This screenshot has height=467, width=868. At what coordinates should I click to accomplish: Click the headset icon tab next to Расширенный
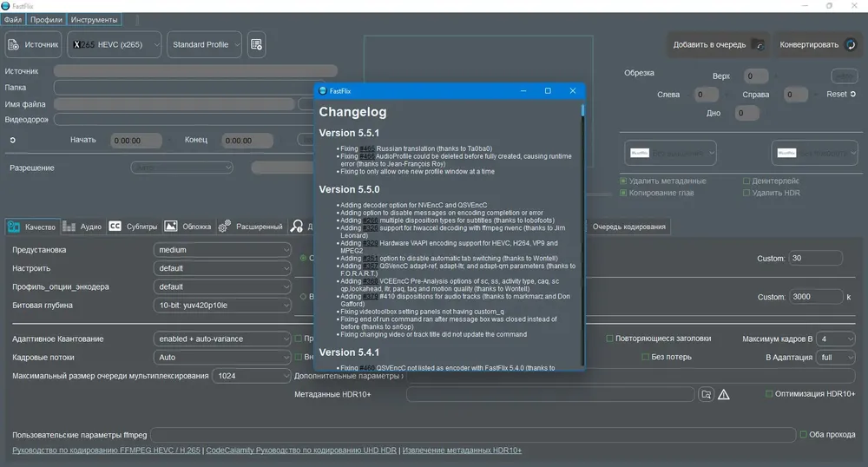pos(297,227)
